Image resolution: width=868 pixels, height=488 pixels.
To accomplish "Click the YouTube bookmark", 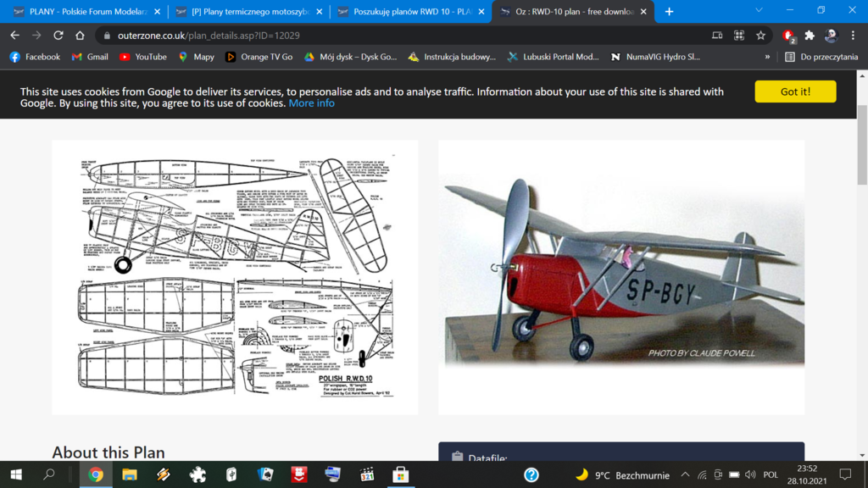I will [142, 57].
